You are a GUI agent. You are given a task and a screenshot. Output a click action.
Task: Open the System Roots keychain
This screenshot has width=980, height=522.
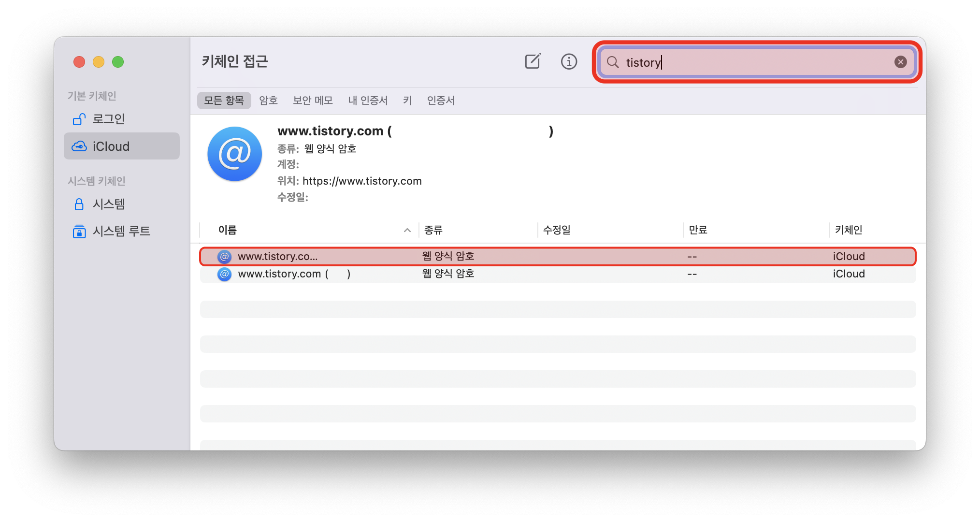[x=121, y=231]
